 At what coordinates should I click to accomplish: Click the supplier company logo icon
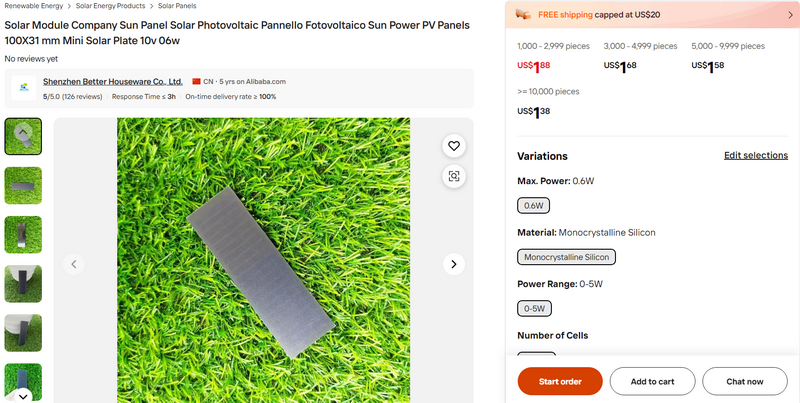[x=23, y=88]
